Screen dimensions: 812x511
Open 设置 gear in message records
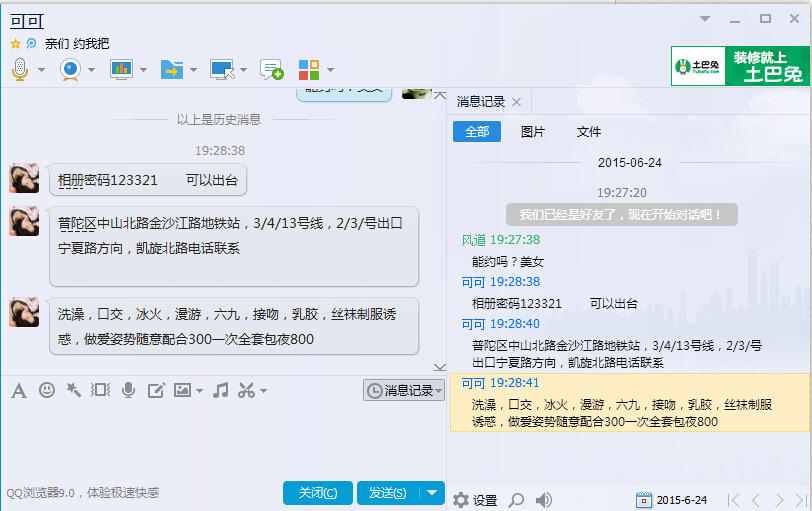(474, 500)
